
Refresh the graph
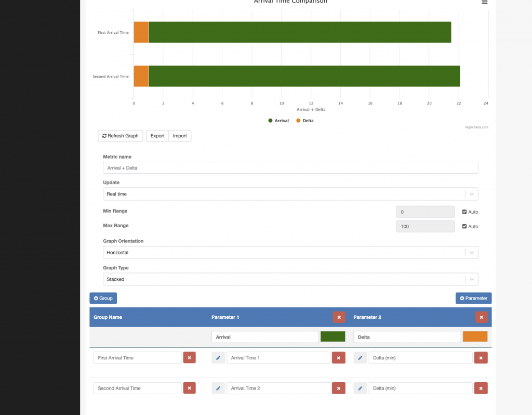point(121,136)
